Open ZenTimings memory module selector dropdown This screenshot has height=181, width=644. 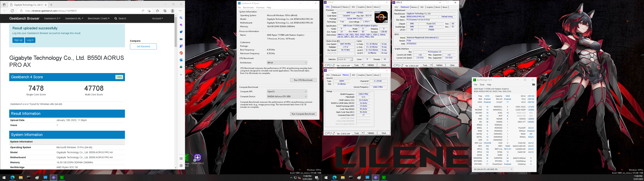click(493, 169)
